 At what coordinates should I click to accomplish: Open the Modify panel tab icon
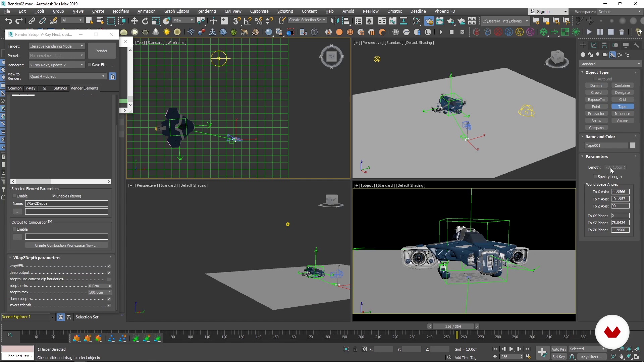point(593,45)
